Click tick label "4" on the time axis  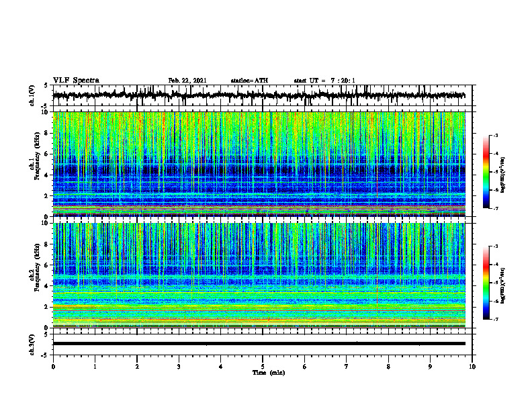click(221, 367)
